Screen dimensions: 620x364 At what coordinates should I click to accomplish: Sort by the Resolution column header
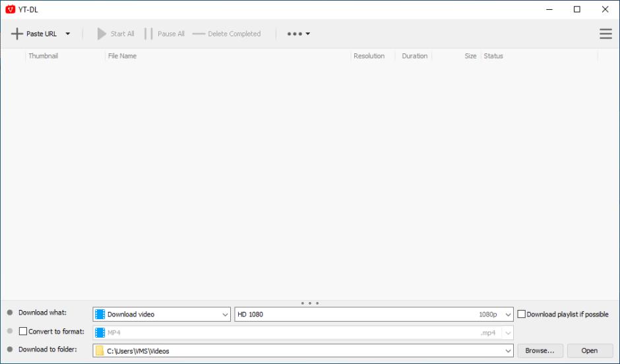(369, 56)
